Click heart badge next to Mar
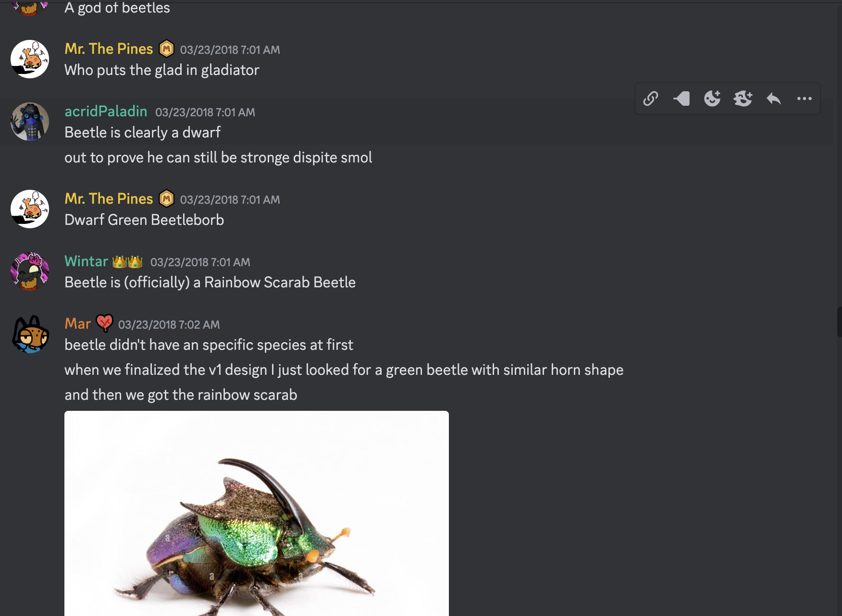Image resolution: width=842 pixels, height=616 pixels. [104, 323]
